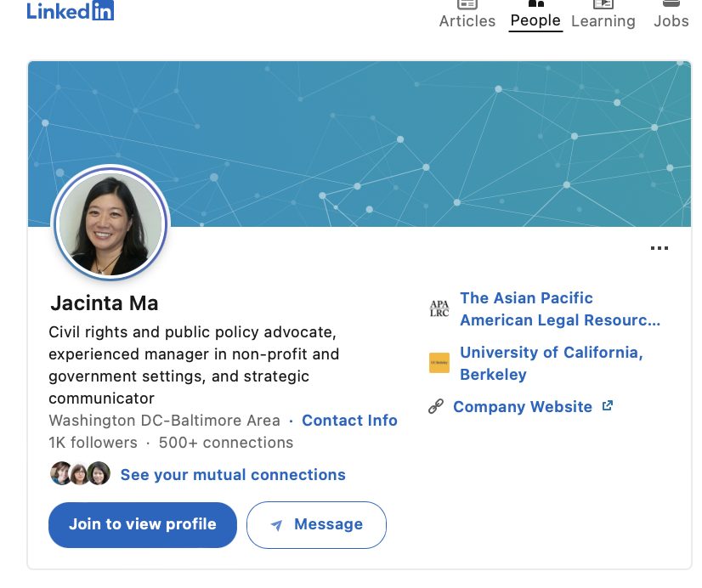Click the Message button

[316, 525]
